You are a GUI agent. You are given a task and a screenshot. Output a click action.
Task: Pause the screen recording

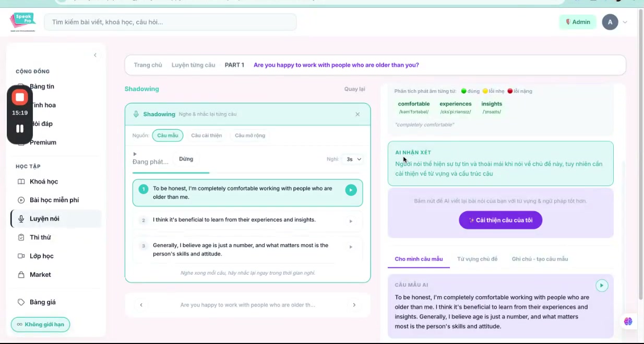point(20,128)
